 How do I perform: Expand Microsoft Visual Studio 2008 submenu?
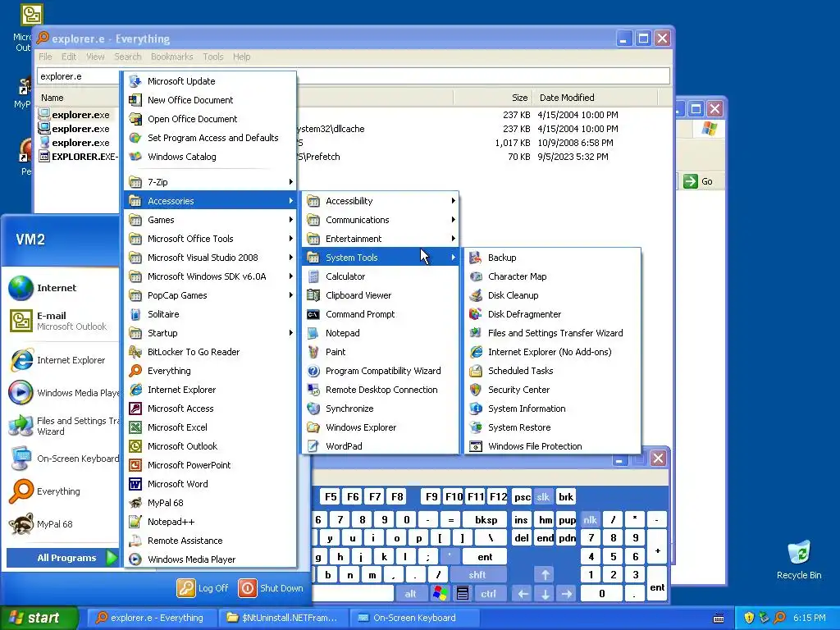(210, 258)
